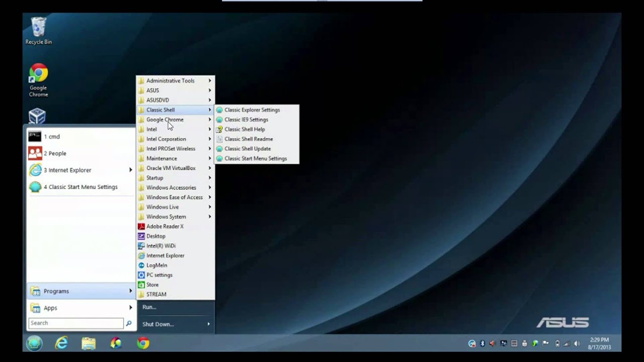644x362 pixels.
Task: Expand the Maintenance submenu arrow
Action: 210,158
